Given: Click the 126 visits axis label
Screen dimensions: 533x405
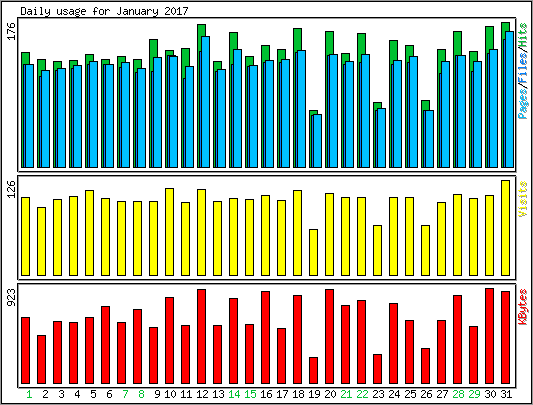Looking at the screenshot, I should (x=12, y=189).
